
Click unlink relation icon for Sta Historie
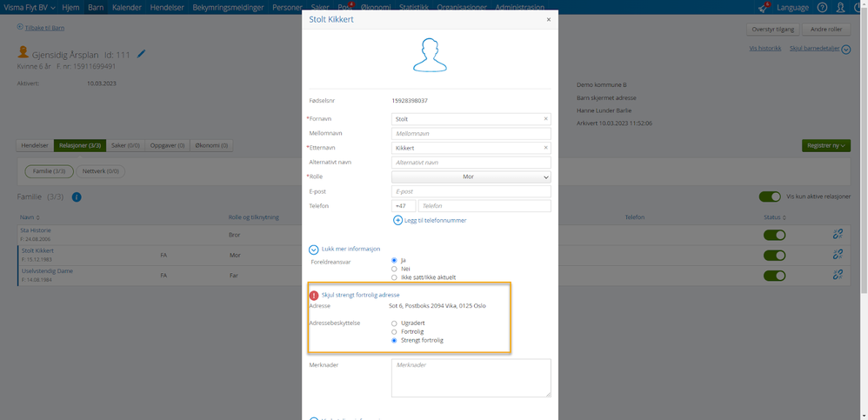coord(838,234)
